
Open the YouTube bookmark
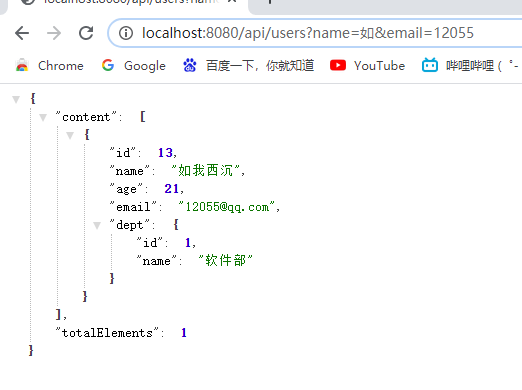367,66
